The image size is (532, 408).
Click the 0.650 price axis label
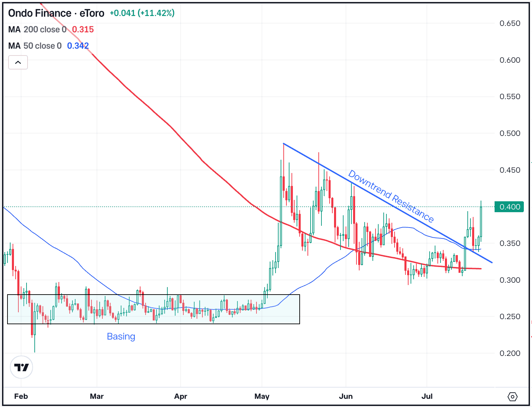510,23
